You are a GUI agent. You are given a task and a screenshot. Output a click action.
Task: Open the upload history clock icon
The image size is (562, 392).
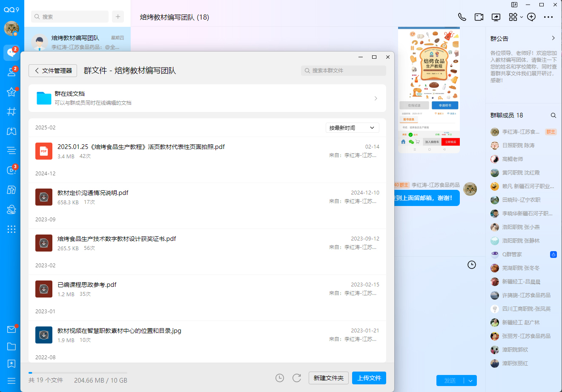(280, 378)
